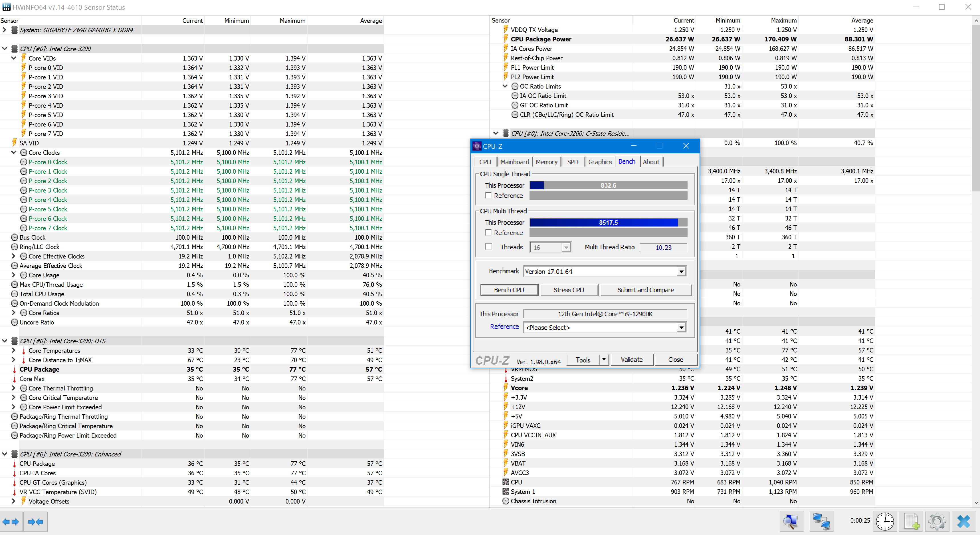Open remote network monitoring computers icon
The image size is (980, 535).
pos(821,522)
